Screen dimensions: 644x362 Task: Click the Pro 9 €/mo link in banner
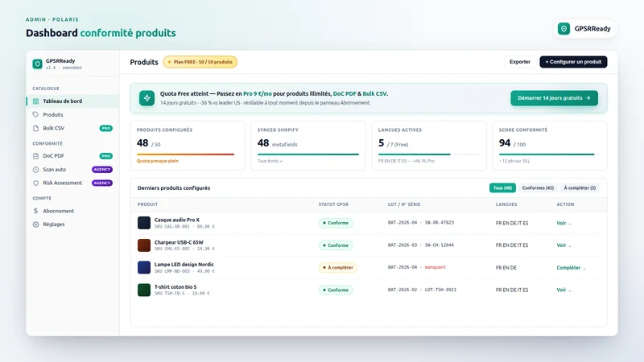258,93
